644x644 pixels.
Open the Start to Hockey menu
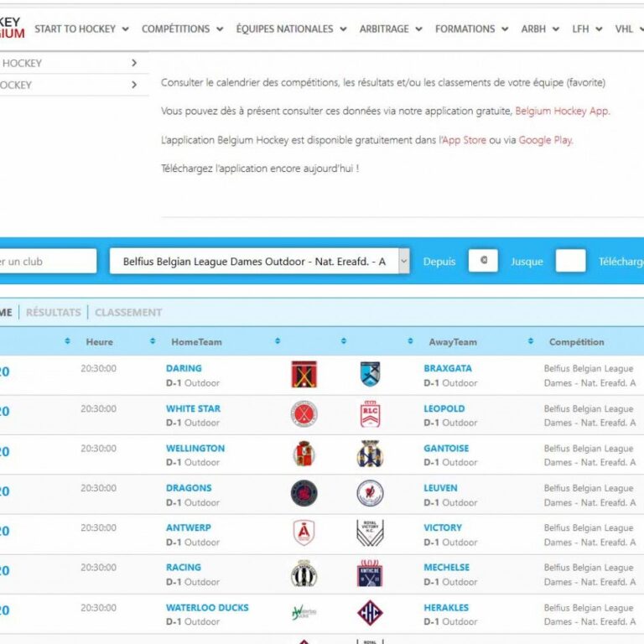point(81,29)
